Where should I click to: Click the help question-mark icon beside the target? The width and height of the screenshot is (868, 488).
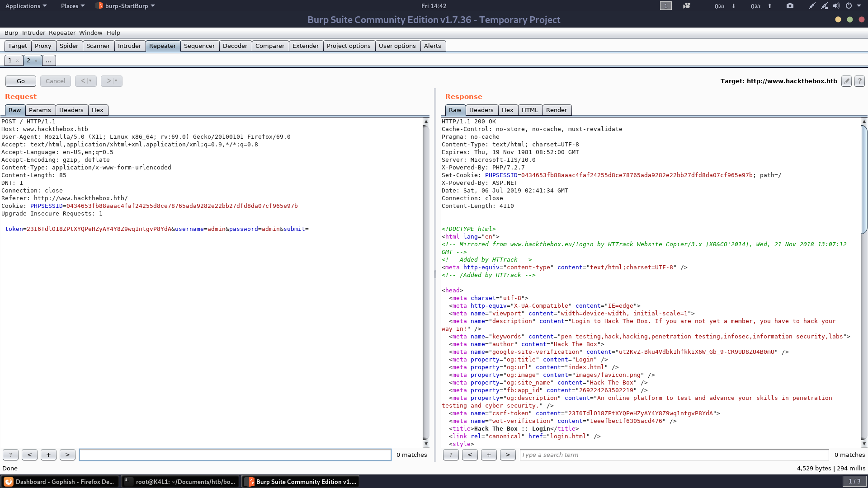coord(859,81)
